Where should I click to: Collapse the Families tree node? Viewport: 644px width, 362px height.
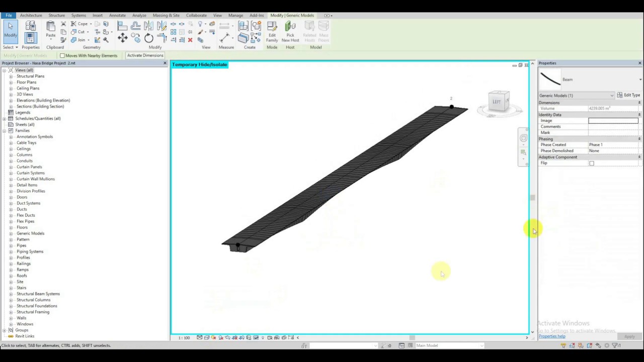click(5, 131)
